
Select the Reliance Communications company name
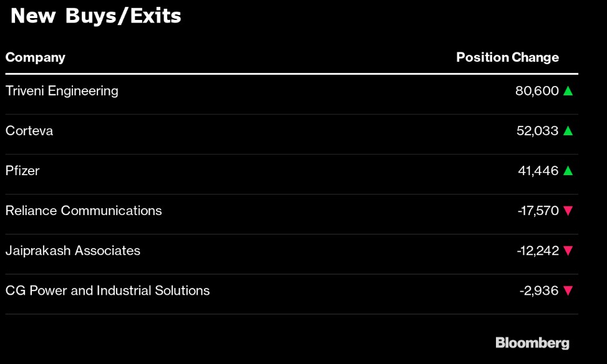coord(84,211)
